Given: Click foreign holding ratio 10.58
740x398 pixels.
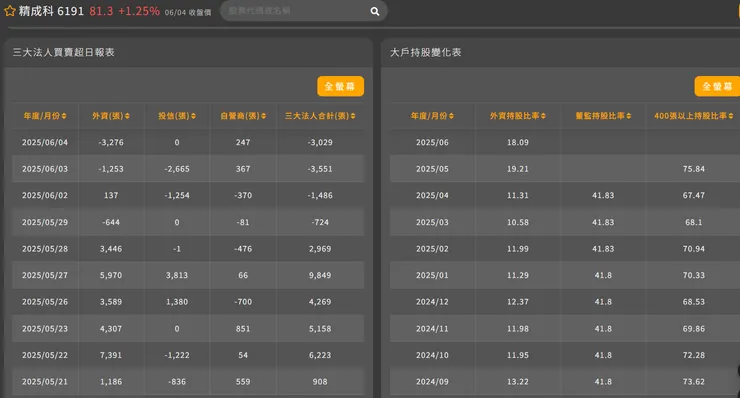Looking at the screenshot, I should [518, 222].
